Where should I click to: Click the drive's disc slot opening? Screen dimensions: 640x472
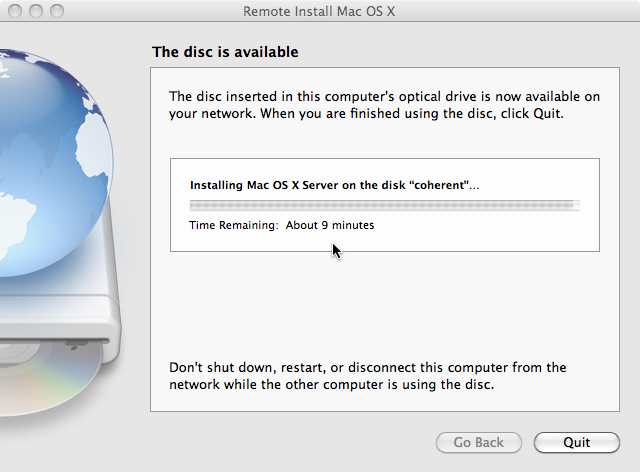[55, 341]
